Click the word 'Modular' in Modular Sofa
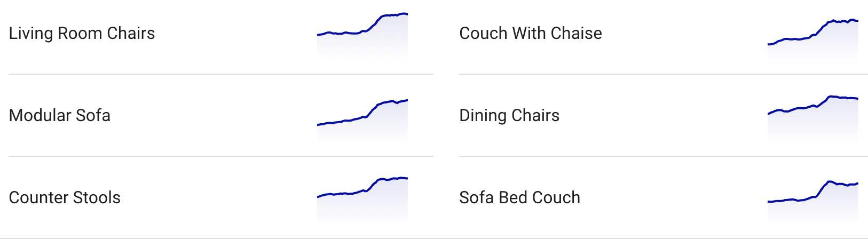The width and height of the screenshot is (868, 239). (40, 115)
